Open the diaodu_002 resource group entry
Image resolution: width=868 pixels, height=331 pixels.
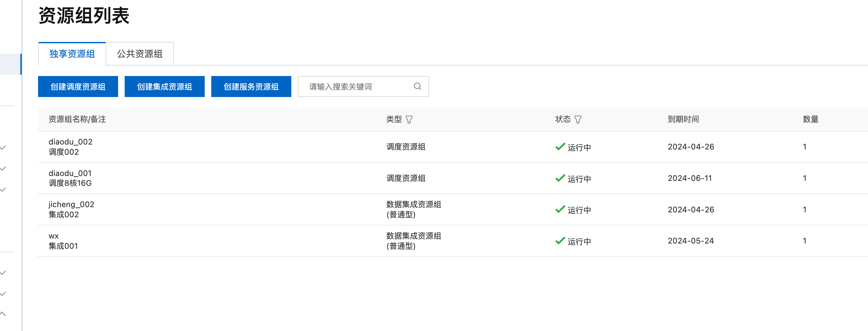pos(71,142)
